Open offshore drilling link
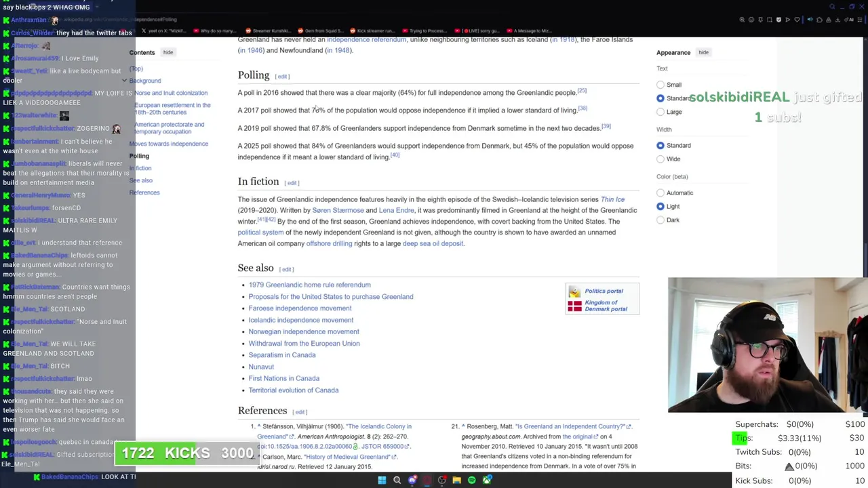This screenshot has width=868, height=488. tap(329, 243)
